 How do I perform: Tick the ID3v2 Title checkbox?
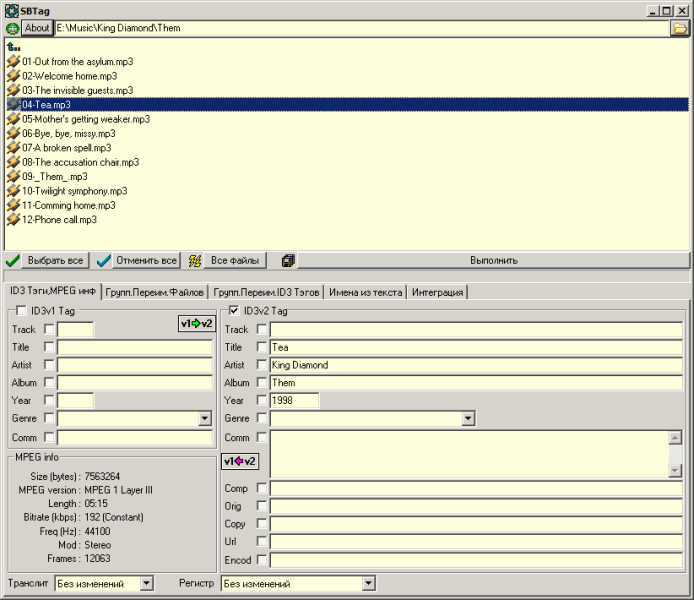pos(262,347)
